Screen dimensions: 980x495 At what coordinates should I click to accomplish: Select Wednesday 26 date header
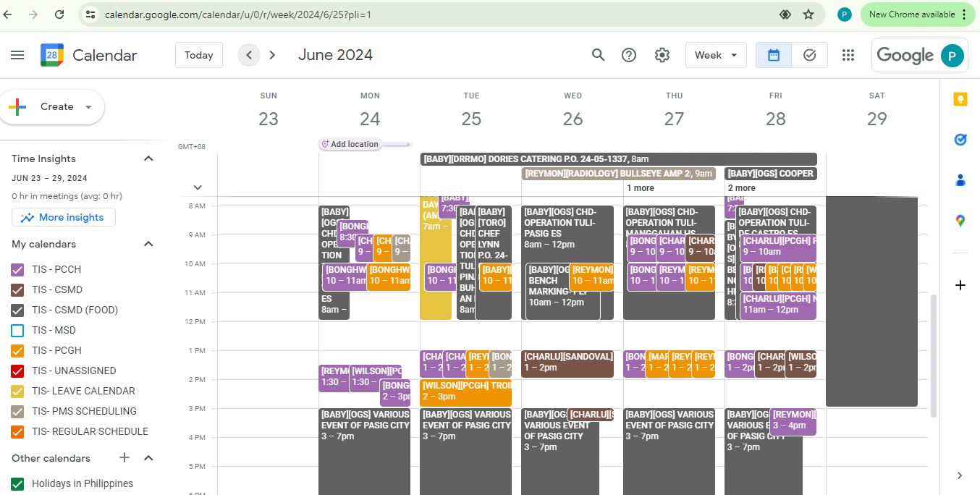coord(573,119)
